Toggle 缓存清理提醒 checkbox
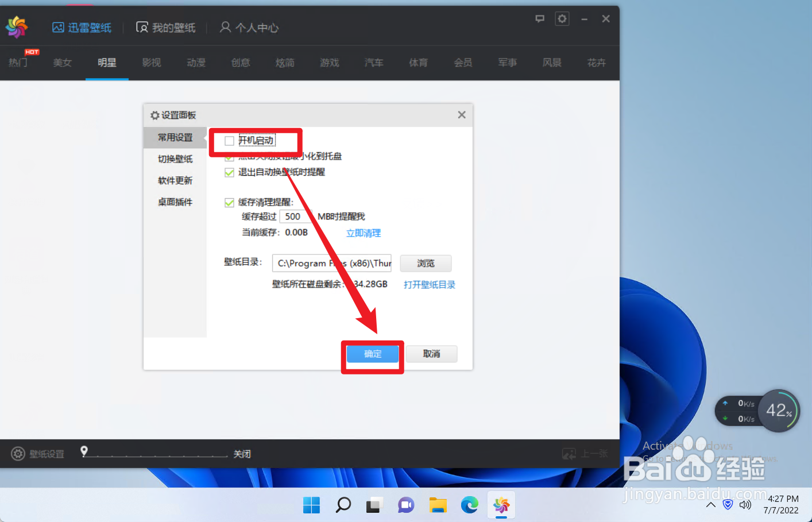The width and height of the screenshot is (812, 522). tap(229, 202)
